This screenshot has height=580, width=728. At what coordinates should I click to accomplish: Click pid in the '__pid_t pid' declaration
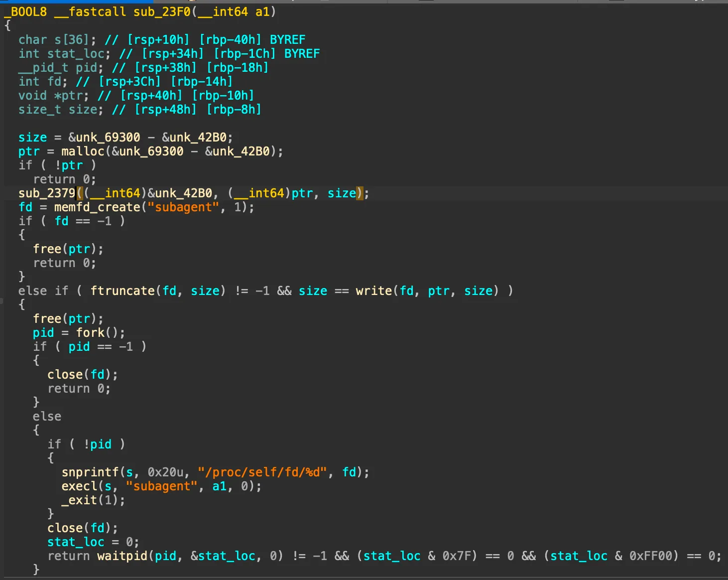[x=87, y=67]
